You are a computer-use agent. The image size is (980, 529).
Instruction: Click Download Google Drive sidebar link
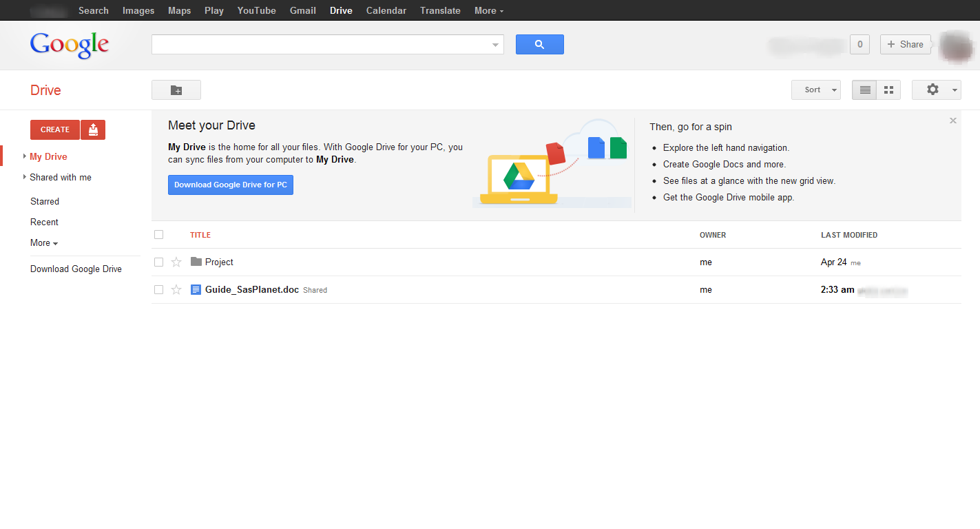(76, 269)
